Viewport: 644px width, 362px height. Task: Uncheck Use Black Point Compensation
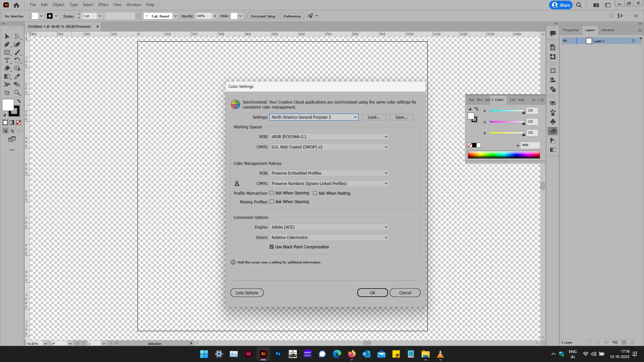(272, 247)
